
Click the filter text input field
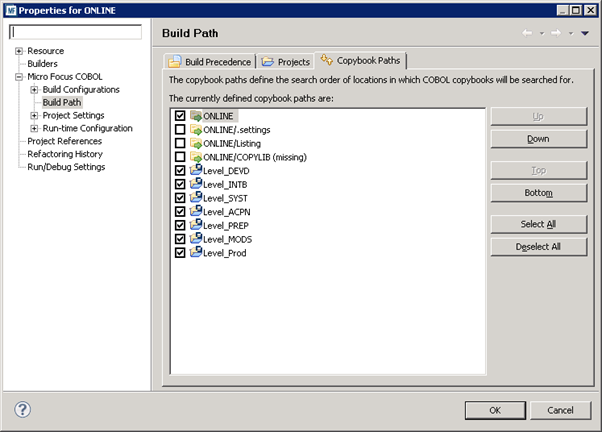tap(75, 32)
